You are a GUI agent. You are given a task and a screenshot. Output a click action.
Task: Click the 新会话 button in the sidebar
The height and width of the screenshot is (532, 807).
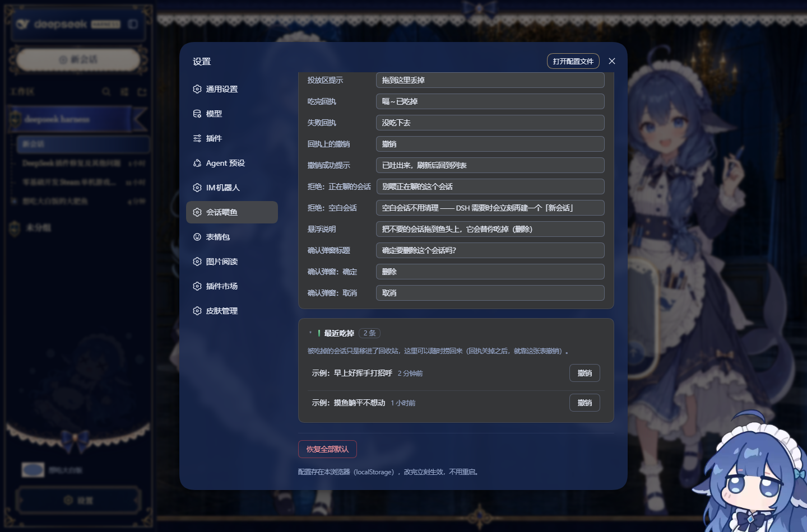[78, 59]
